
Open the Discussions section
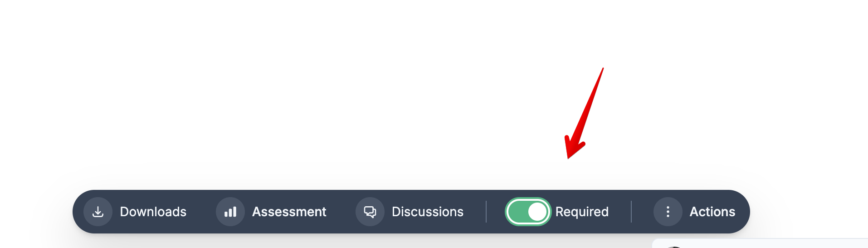click(410, 212)
